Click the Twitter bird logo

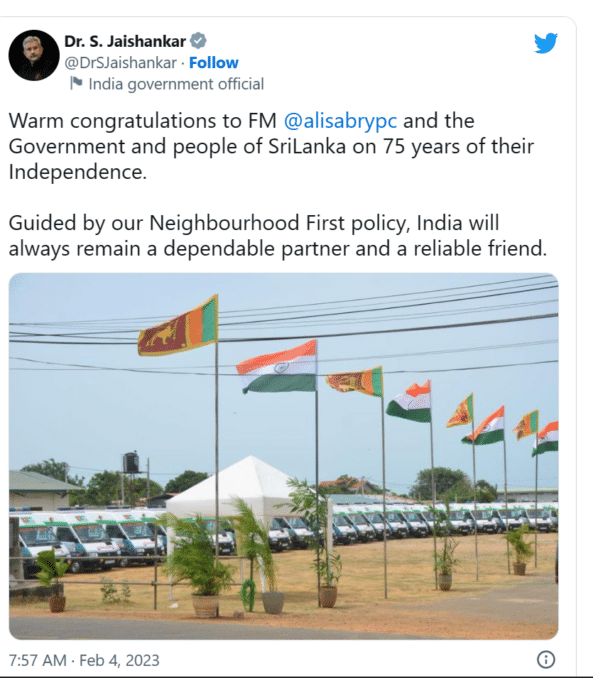click(x=545, y=43)
